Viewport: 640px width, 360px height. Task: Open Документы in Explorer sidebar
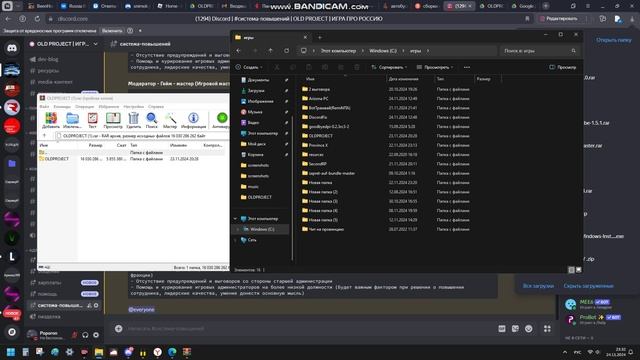pos(258,80)
